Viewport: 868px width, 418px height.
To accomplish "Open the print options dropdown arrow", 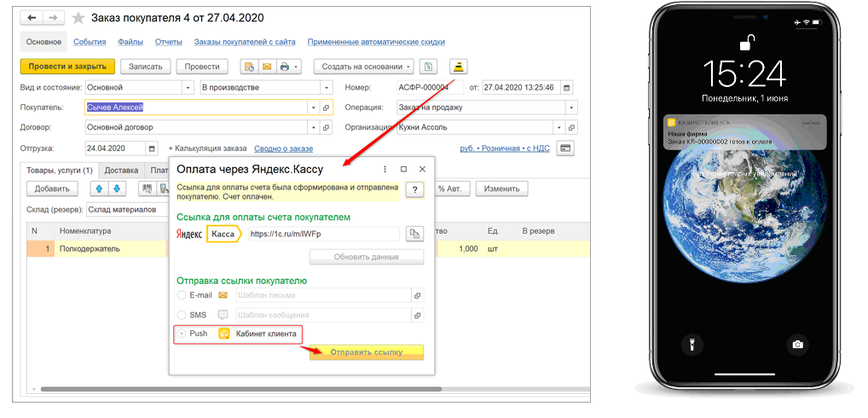I will point(296,67).
